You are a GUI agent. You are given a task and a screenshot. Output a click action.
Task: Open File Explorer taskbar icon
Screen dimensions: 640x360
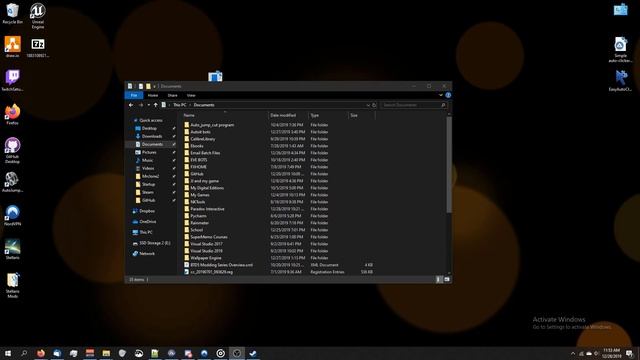pos(106,353)
